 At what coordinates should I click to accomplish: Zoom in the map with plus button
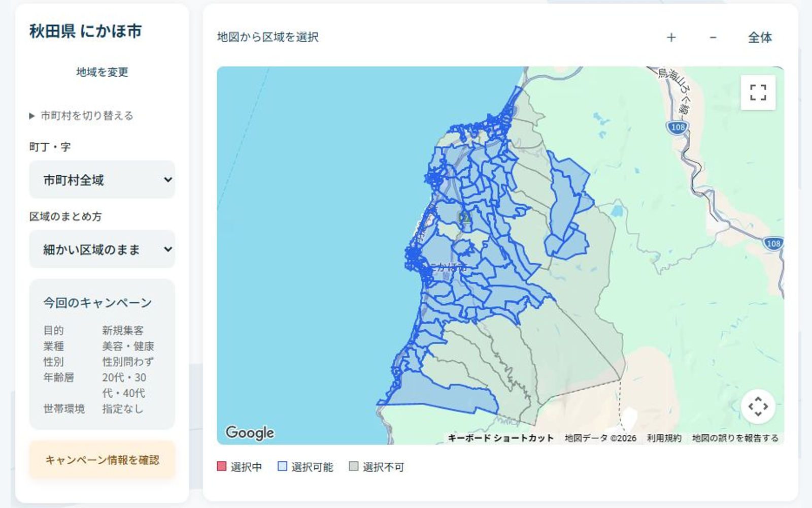(671, 38)
